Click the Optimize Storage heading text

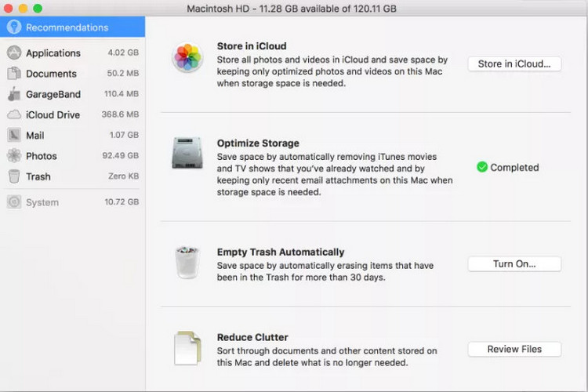[258, 143]
